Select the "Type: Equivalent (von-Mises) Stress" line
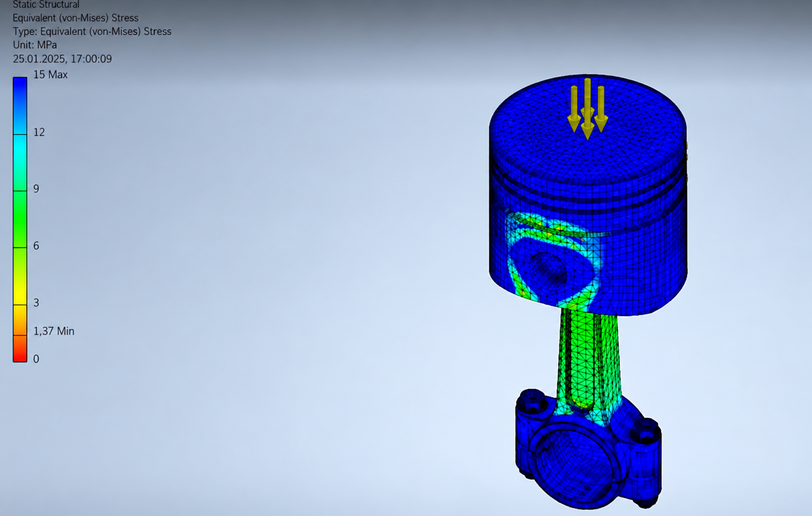Screen dimensions: 812x516 tap(92, 31)
